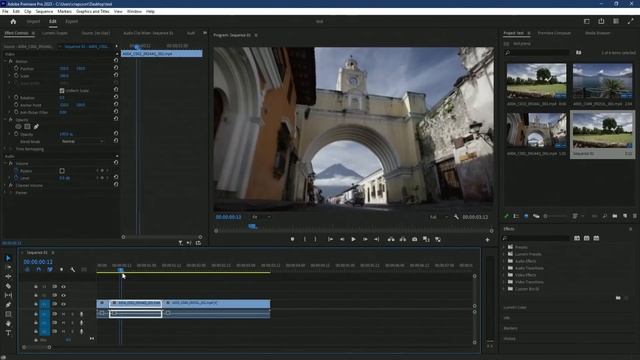This screenshot has height=360, width=640.
Task: Select the Ripple Edit tool
Action: point(8,276)
